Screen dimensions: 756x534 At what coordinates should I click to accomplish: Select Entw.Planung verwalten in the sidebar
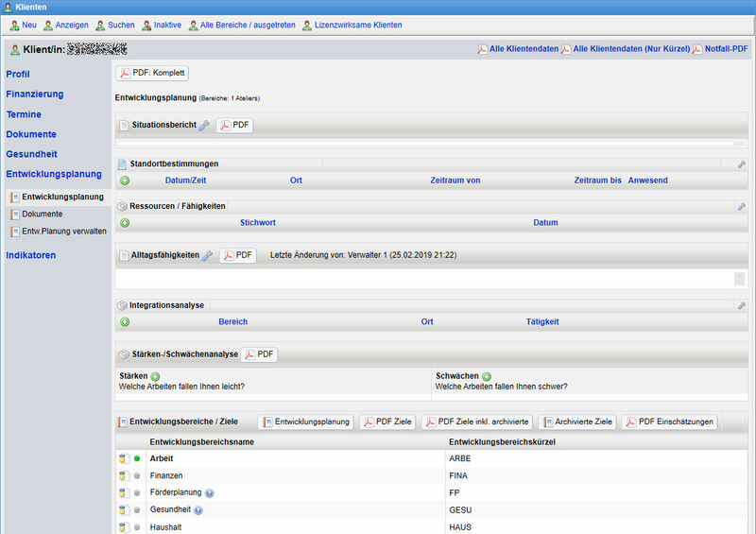pos(63,231)
